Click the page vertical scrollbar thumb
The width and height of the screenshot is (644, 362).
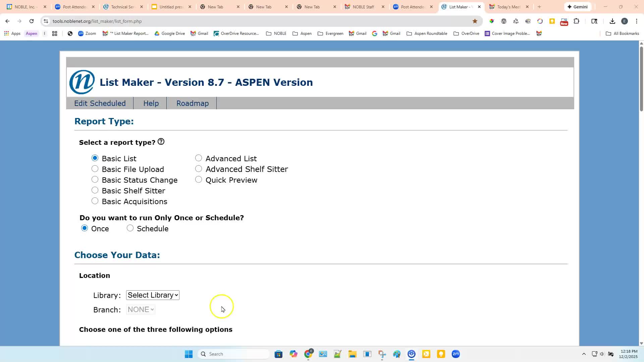coord(641,79)
